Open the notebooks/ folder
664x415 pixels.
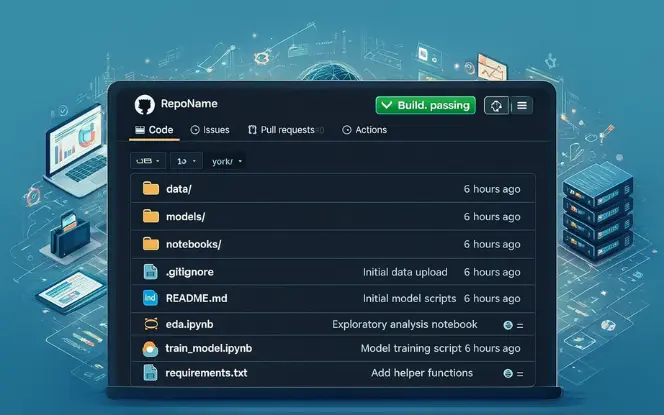pos(194,244)
